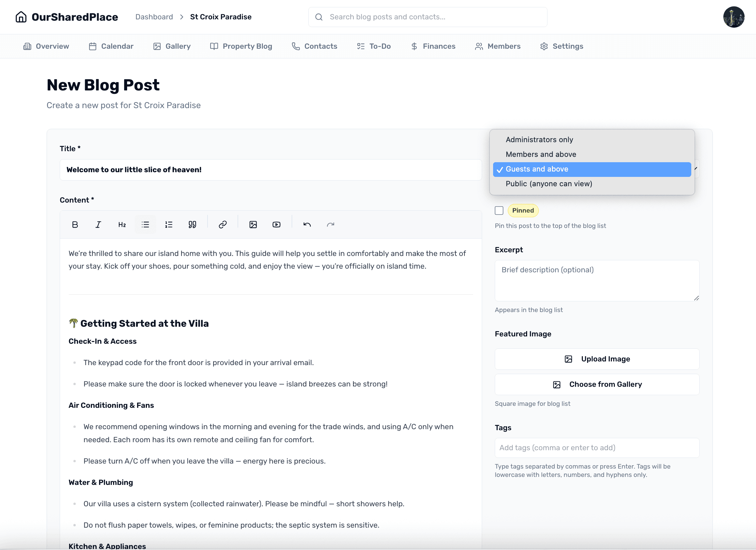Embed a video in the post
This screenshot has height=550, width=756.
[x=276, y=224]
